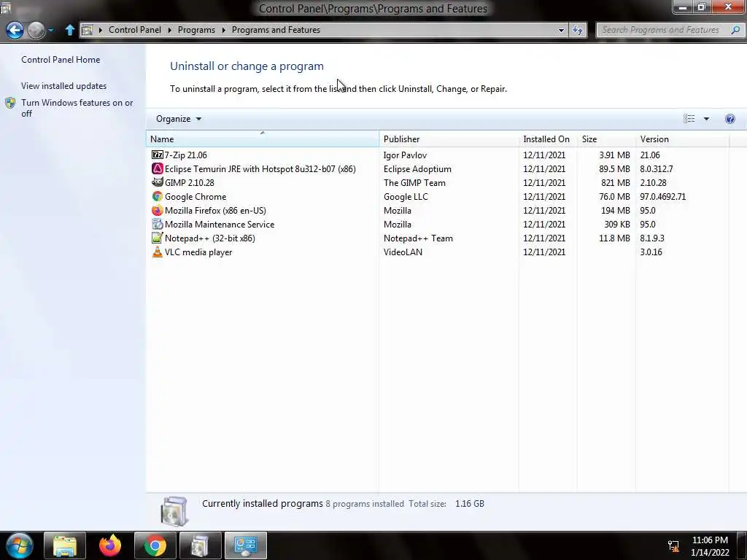Select the Mozilla Maintenance Service entry
This screenshot has height=560, width=747.
point(220,224)
